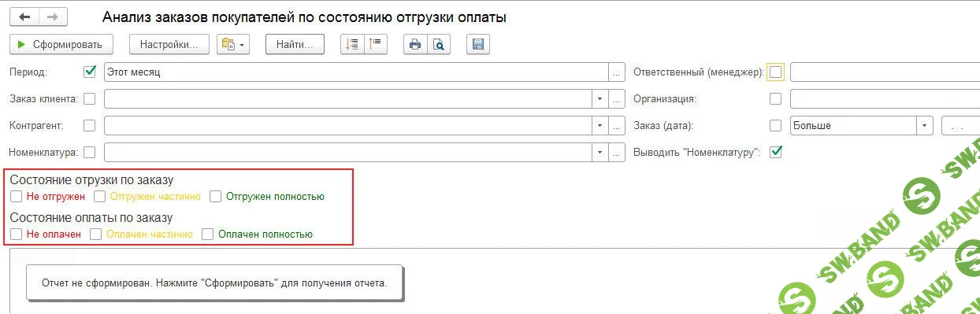Viewport: 980px width, 314px height.
Task: Check the Отгружен полностью checkbox
Action: [x=216, y=196]
